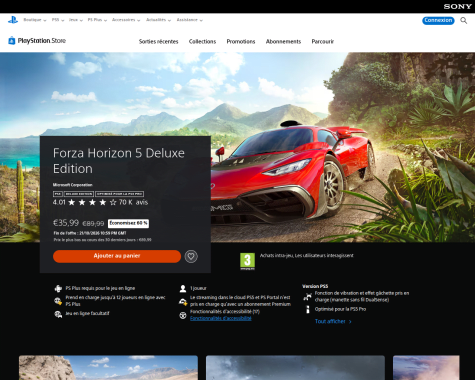Open Fonctionnalités d'accessibilité link
The image size is (475, 380).
pyautogui.click(x=221, y=318)
